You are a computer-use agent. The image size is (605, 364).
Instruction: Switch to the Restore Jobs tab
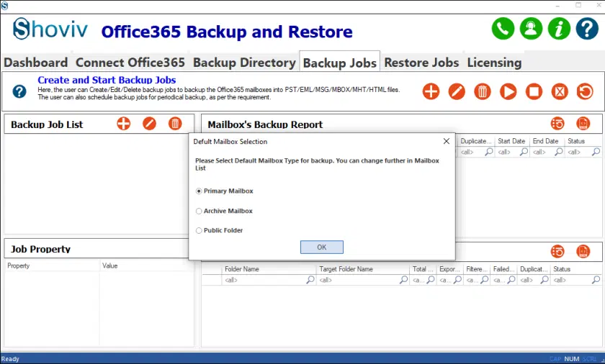(422, 63)
